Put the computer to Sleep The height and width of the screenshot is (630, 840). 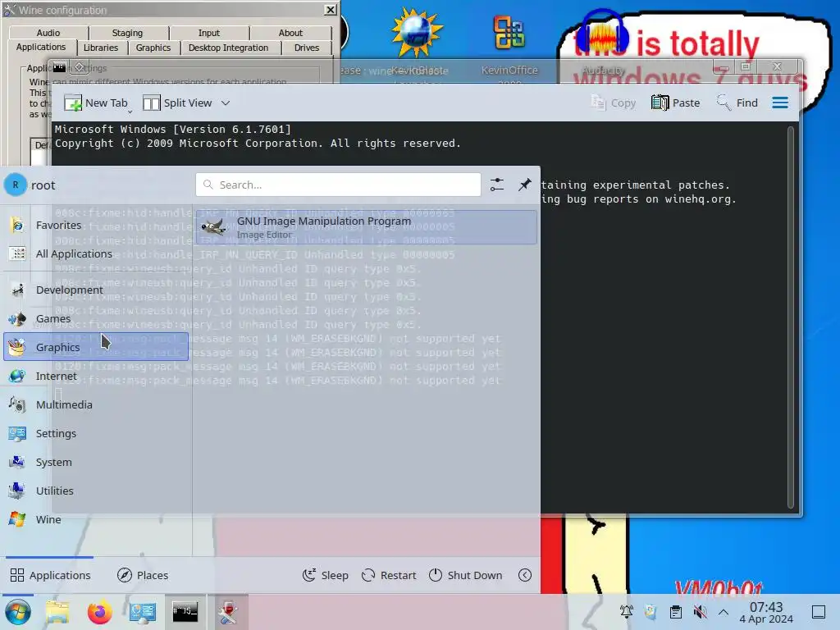tap(325, 575)
